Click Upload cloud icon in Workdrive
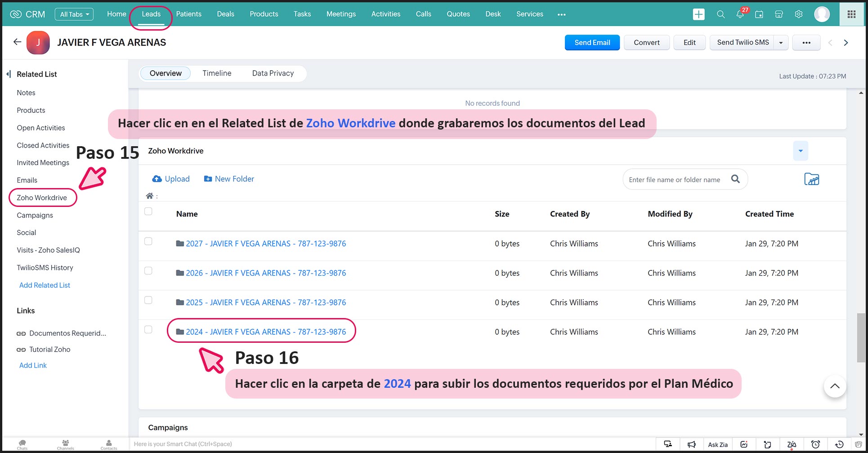The width and height of the screenshot is (868, 453). (157, 179)
